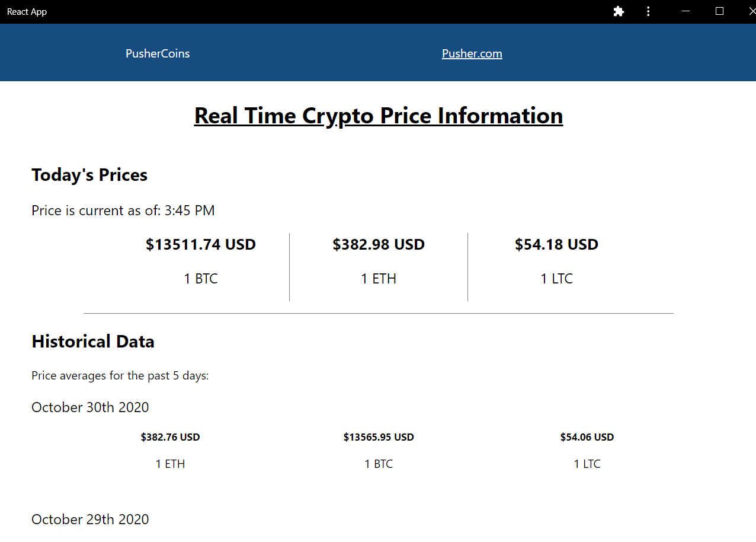
Task: Click the '1 ETH' label under today's prices
Action: tap(379, 279)
